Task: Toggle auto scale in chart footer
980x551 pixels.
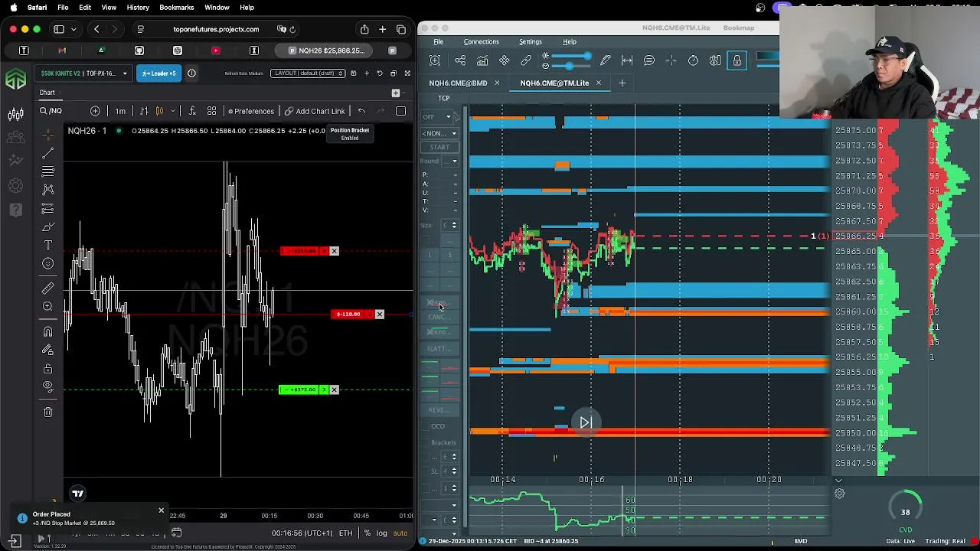Action: click(x=400, y=533)
